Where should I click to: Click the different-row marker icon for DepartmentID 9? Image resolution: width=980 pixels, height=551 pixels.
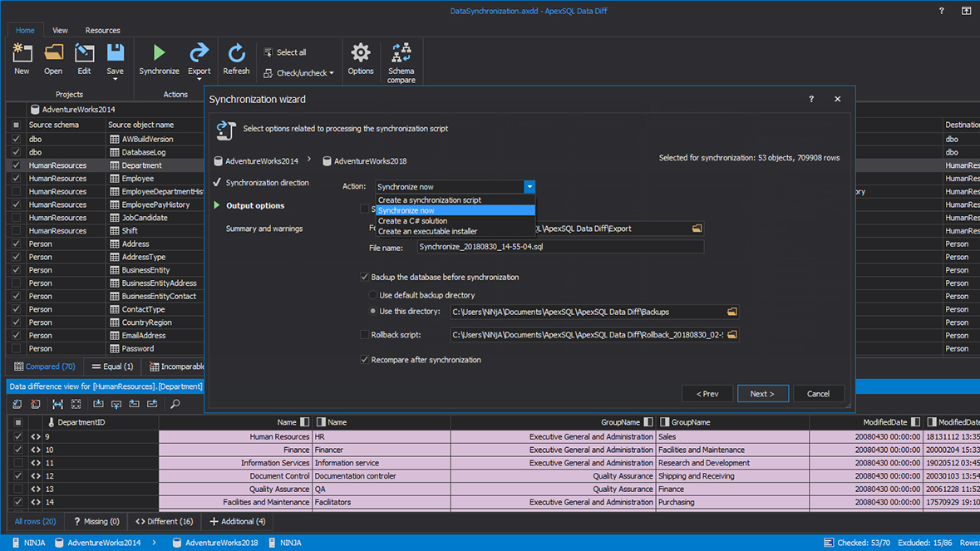[x=36, y=436]
